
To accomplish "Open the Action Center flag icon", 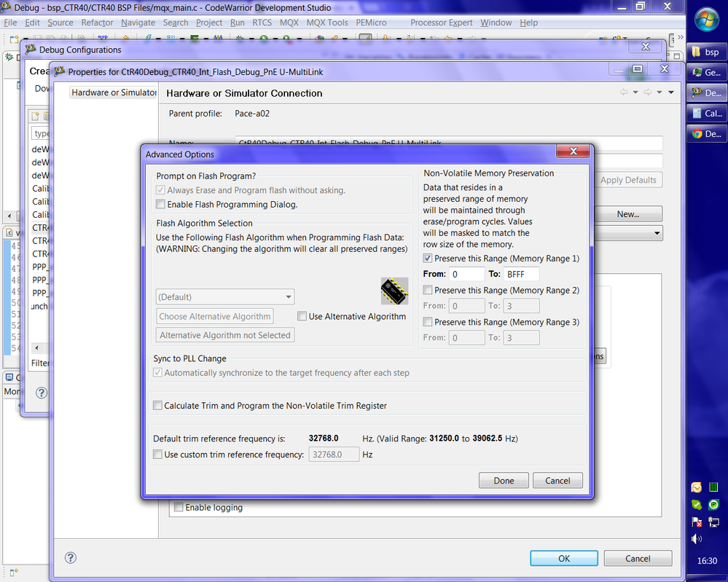I will (x=697, y=522).
